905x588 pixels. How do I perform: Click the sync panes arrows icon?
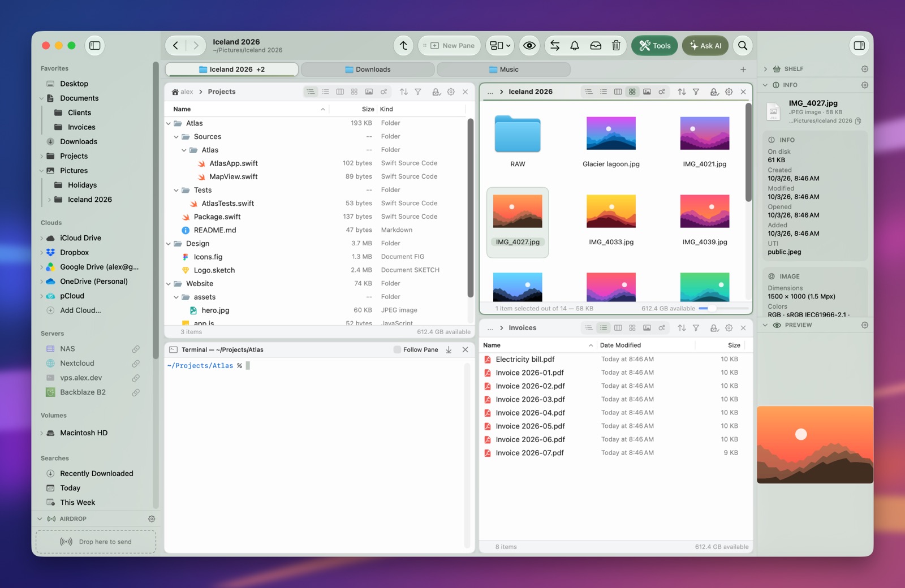click(x=555, y=46)
